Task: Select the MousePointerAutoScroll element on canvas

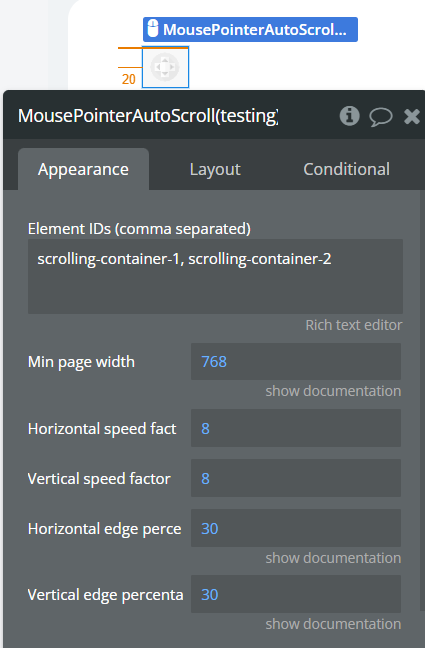Action: pos(165,67)
